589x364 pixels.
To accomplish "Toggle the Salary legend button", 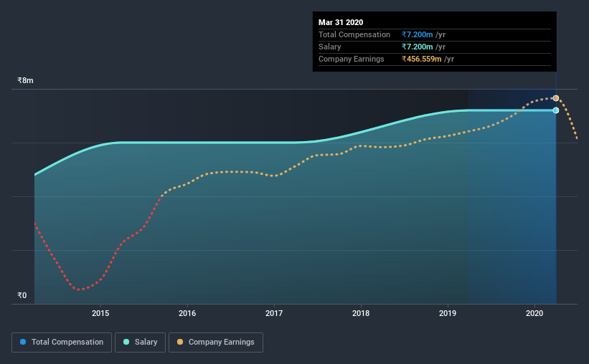I will [140, 343].
